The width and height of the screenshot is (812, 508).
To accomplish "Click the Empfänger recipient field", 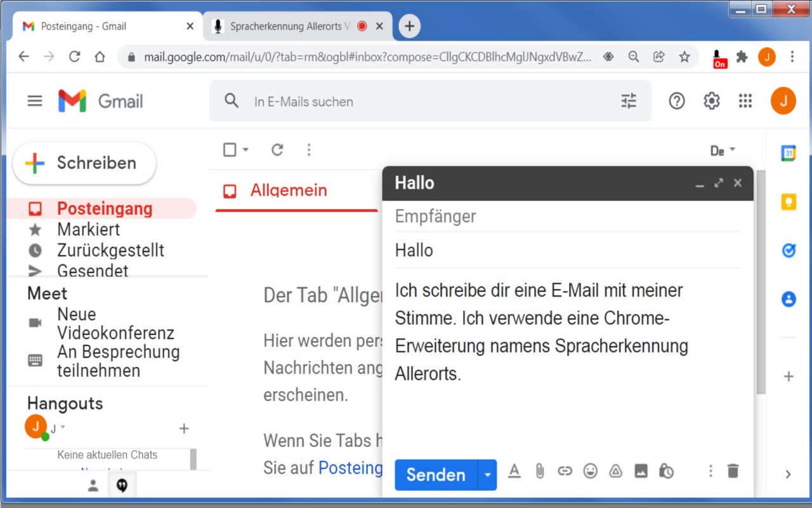I will coord(567,216).
